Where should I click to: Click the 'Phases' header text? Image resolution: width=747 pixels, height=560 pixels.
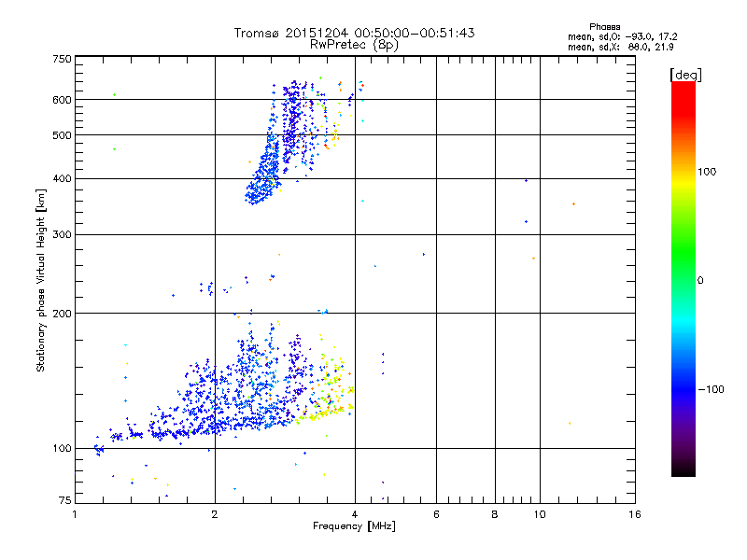[604, 27]
